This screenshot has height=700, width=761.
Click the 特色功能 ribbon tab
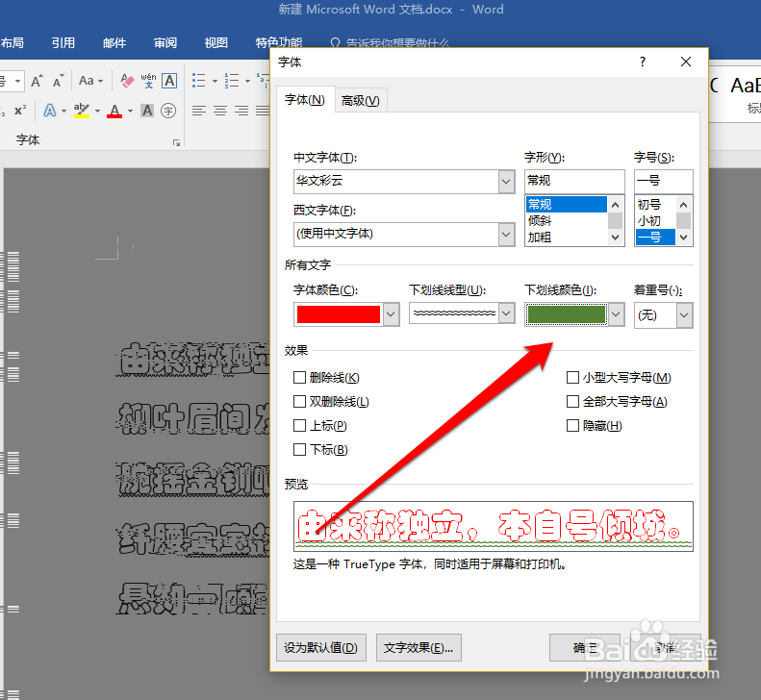point(279,42)
